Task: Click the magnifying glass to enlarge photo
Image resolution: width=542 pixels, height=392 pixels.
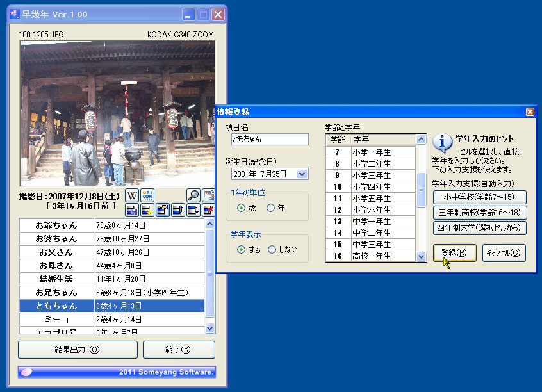Action: click(x=193, y=195)
